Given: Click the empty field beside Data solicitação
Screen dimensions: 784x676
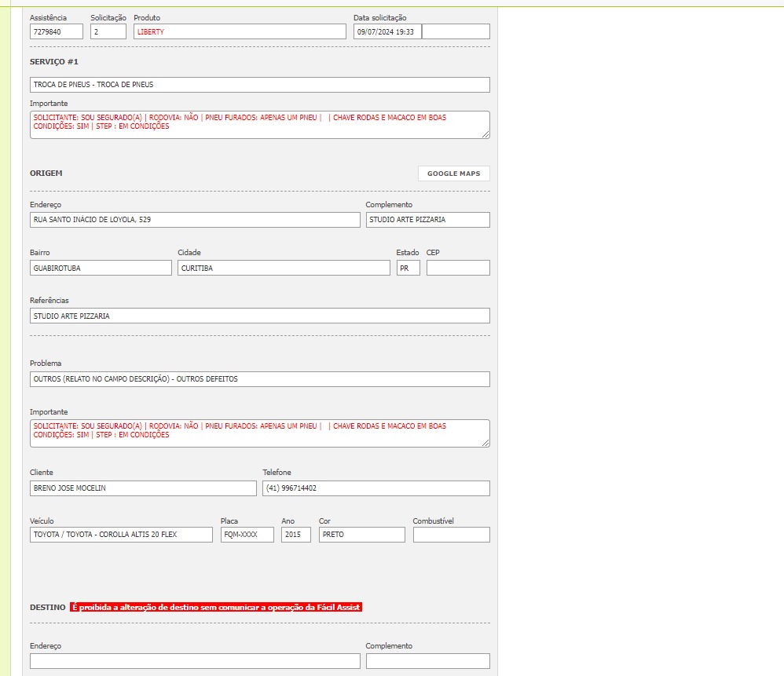Looking at the screenshot, I should pyautogui.click(x=456, y=31).
